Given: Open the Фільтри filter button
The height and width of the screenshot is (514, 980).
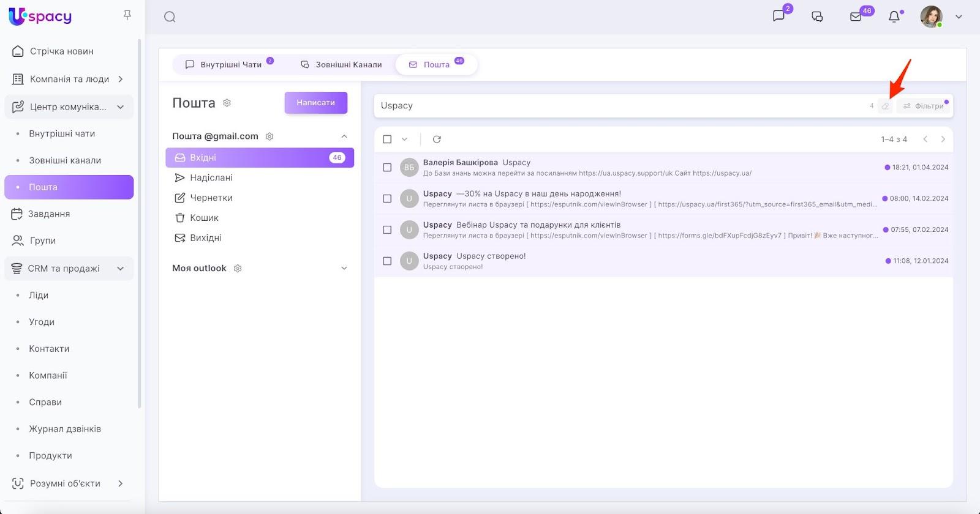Looking at the screenshot, I should (924, 106).
